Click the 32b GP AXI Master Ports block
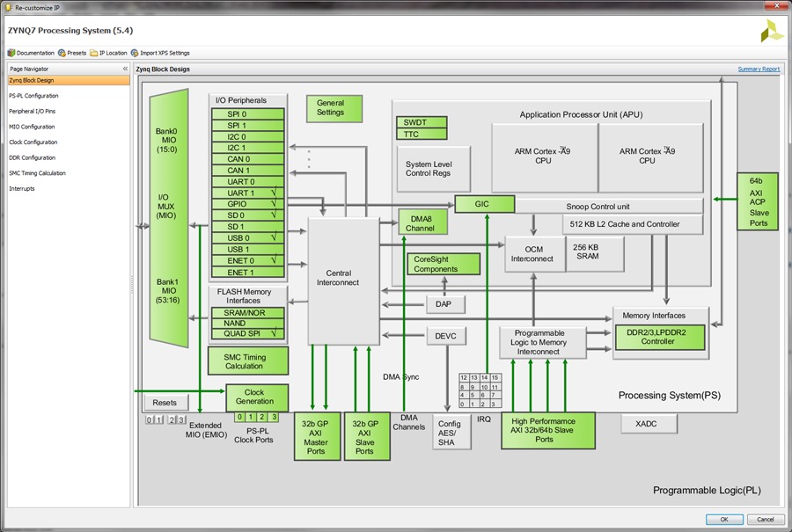Viewport: 792px width, 532px height. tap(317, 437)
